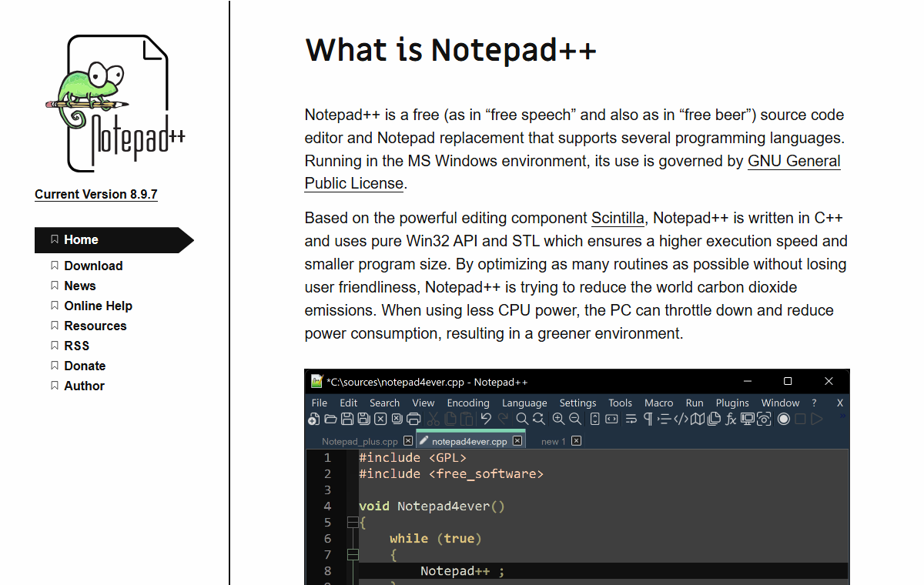Select the Home navigation item

(114, 240)
